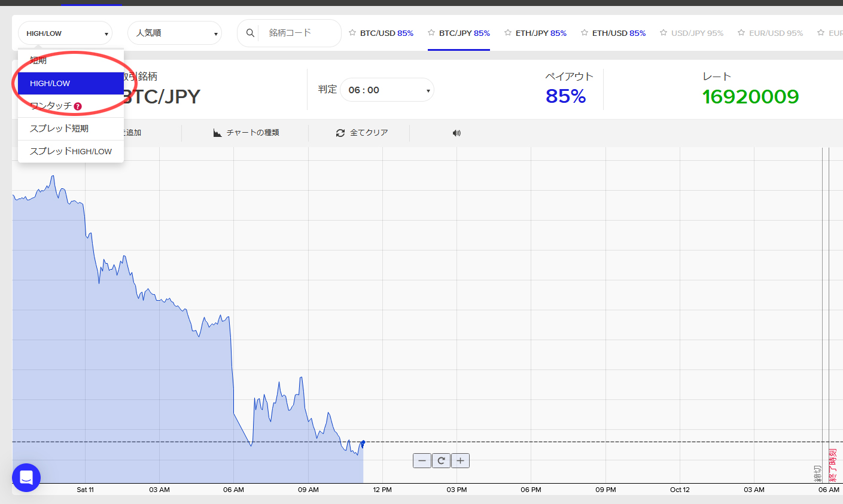Open the 人気順 sort dropdown
This screenshot has width=843, height=504.
175,33
